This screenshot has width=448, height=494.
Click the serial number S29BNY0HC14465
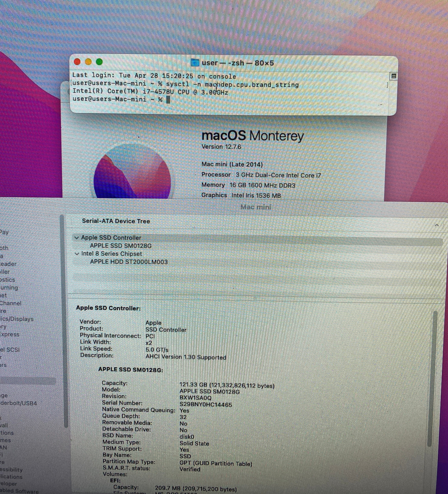[x=206, y=404]
